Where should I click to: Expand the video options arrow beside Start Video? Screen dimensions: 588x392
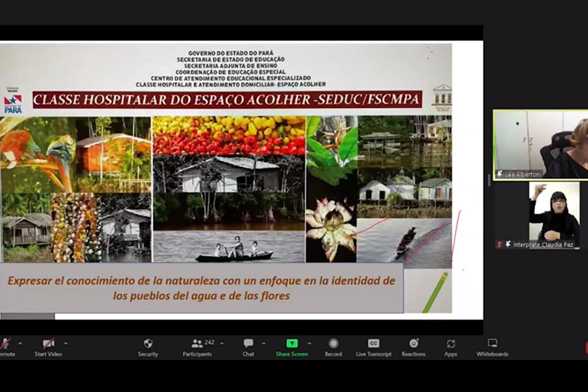(x=66, y=343)
